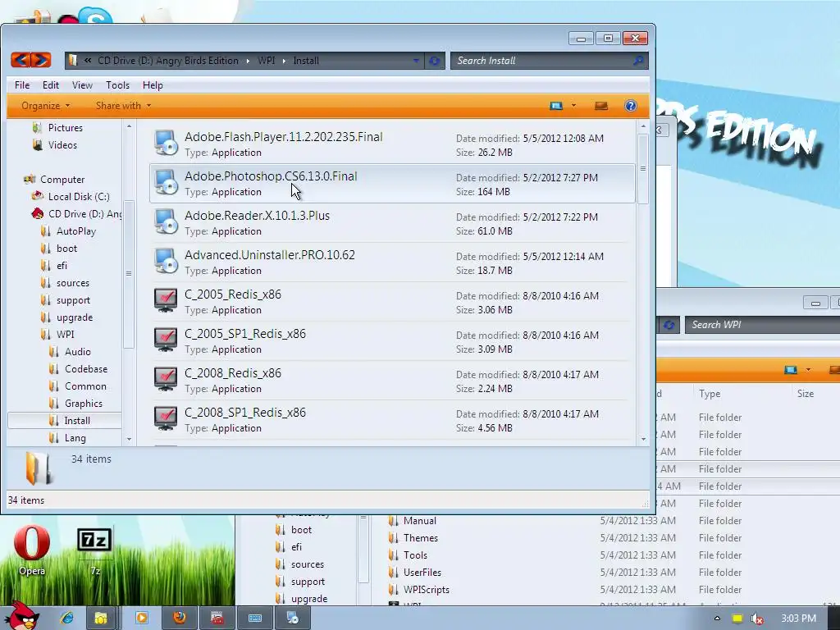Select Adobe.Flash.Player installer icon
Viewport: 840px width, 630px height.
(166, 143)
